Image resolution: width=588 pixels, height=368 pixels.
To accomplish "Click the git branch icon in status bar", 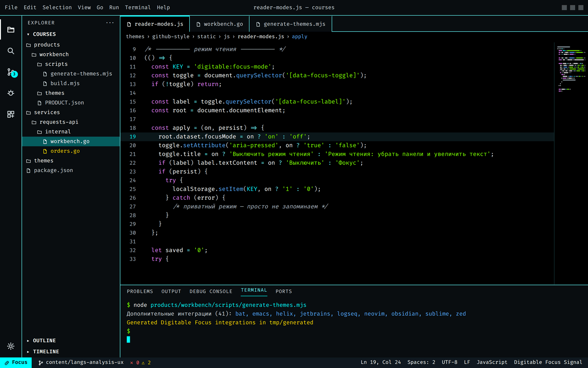I will (x=40, y=362).
